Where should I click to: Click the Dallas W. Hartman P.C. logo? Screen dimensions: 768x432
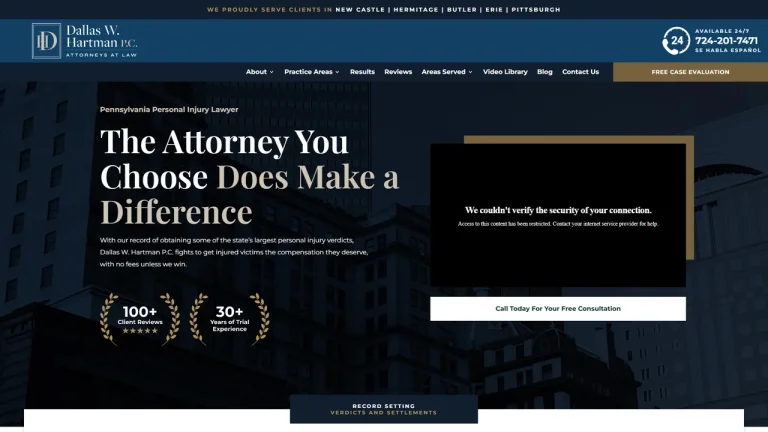[x=85, y=41]
